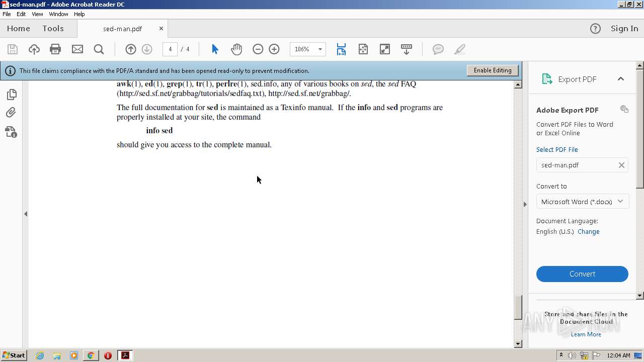Click Fit width scrolling icon

[x=341, y=49]
